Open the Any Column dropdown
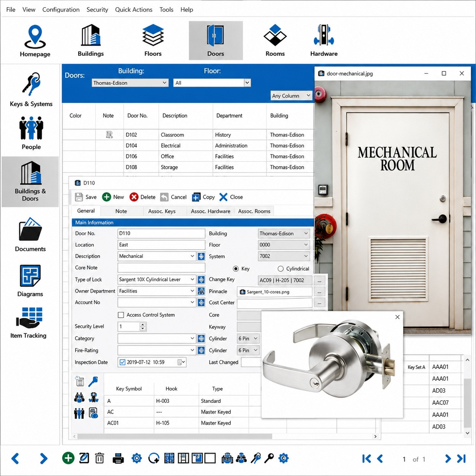 click(291, 96)
